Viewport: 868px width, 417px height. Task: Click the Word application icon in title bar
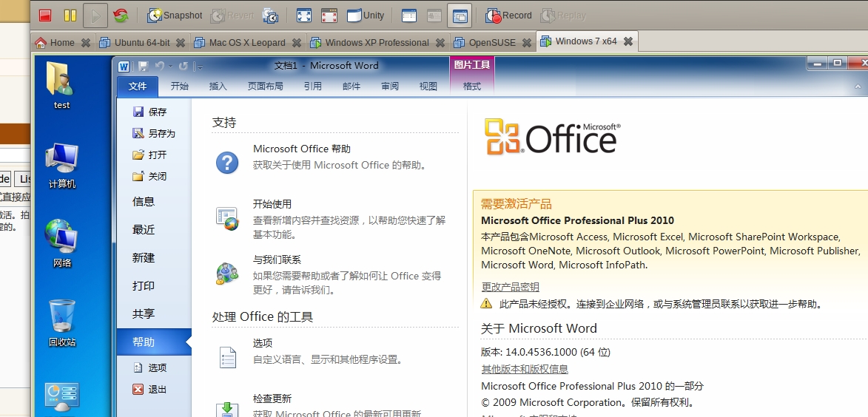pos(124,67)
